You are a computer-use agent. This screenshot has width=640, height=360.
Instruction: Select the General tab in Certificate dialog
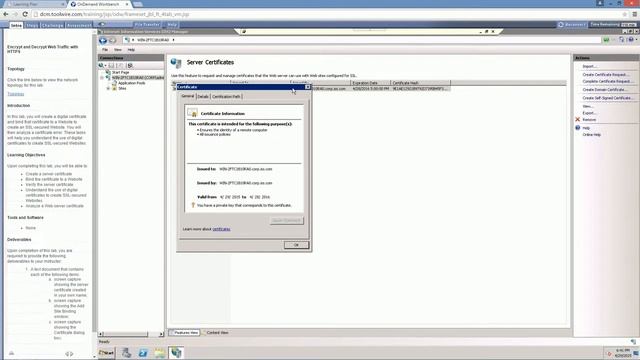pyautogui.click(x=188, y=96)
